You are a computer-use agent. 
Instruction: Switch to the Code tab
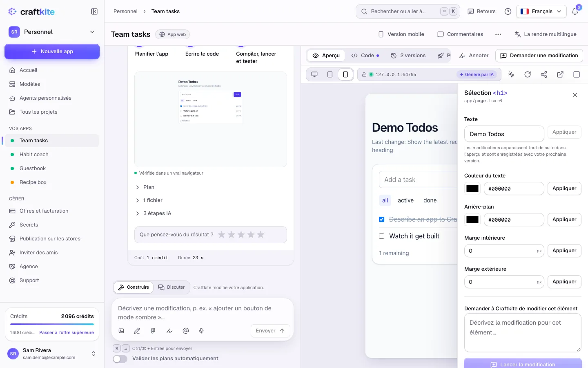pyautogui.click(x=365, y=56)
